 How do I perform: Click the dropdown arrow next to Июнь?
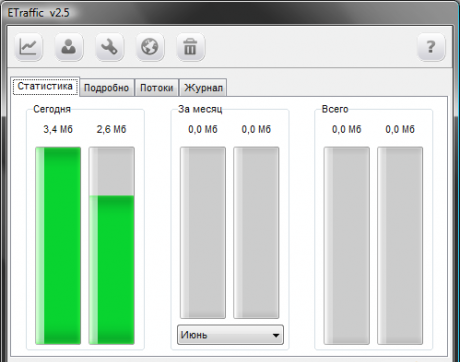click(276, 335)
